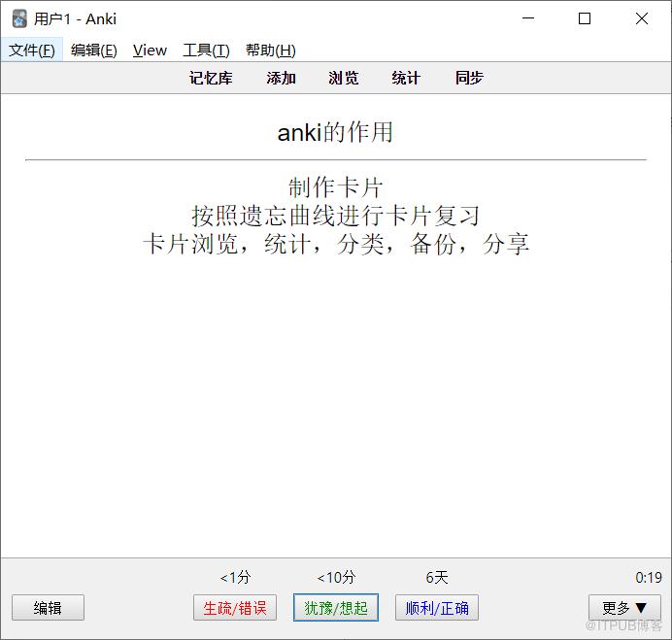The width and height of the screenshot is (672, 640).
Task: Click the answer line 制作卡片
Action: [336, 187]
